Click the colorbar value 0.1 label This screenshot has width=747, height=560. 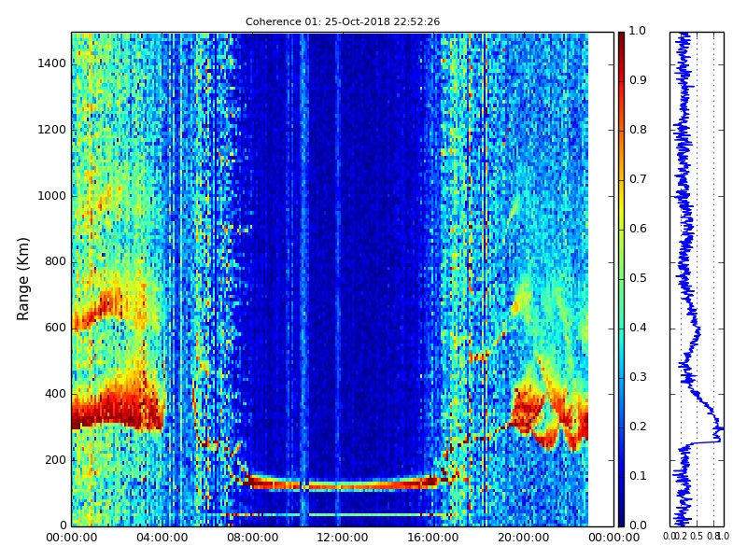coord(638,476)
